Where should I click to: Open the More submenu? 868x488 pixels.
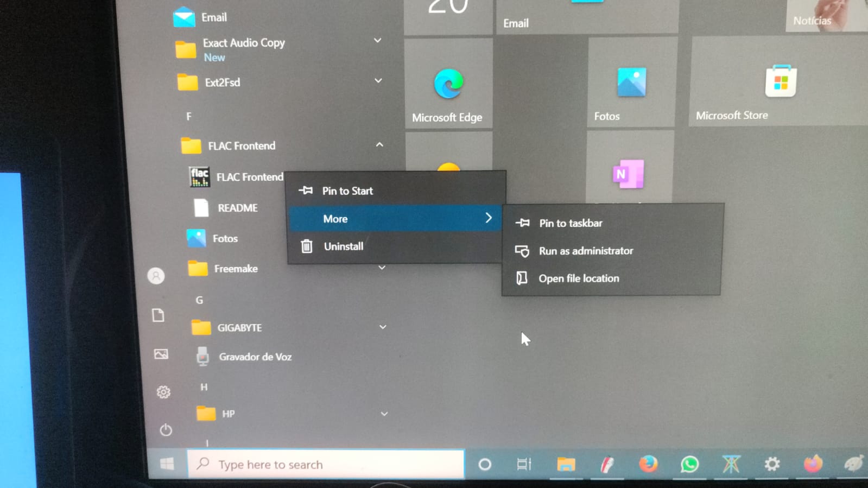pos(395,218)
